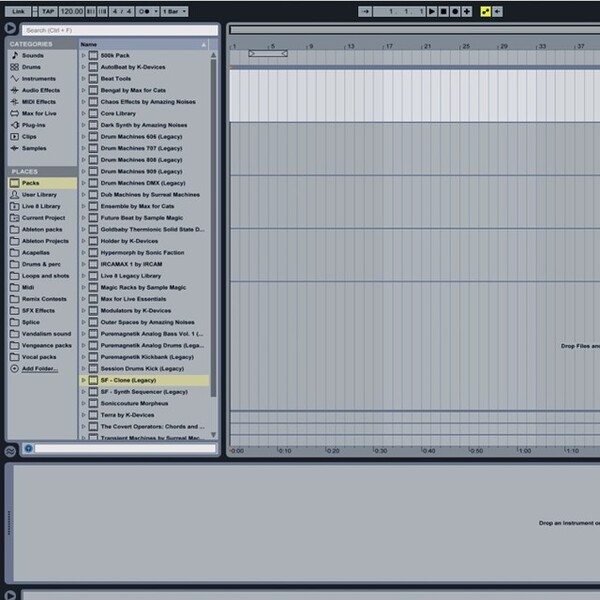Click the browser search field
The height and width of the screenshot is (600, 600).
(x=120, y=30)
